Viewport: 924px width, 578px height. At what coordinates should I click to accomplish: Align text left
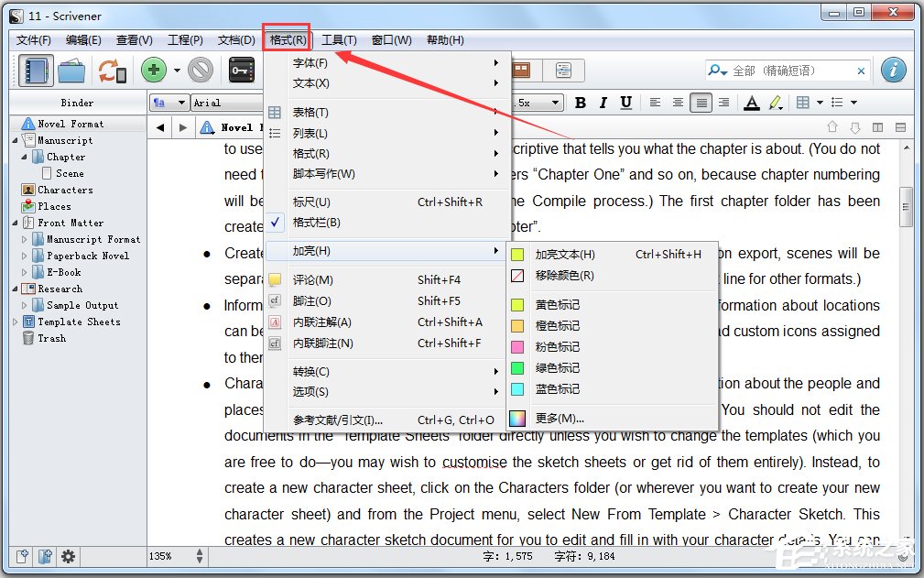coord(655,103)
